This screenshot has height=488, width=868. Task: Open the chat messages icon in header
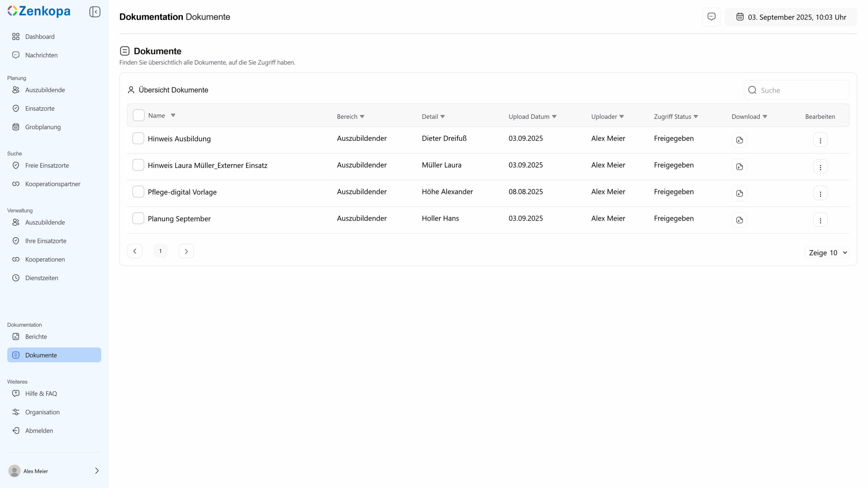point(711,17)
